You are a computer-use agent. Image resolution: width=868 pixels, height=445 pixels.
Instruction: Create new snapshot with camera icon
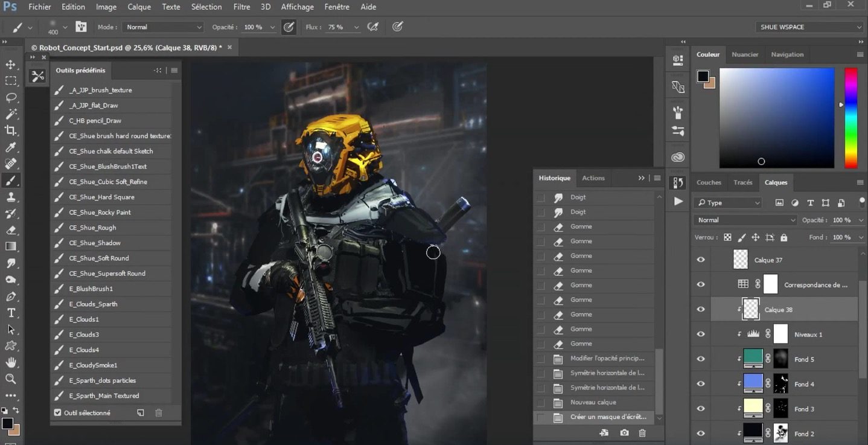click(x=624, y=433)
